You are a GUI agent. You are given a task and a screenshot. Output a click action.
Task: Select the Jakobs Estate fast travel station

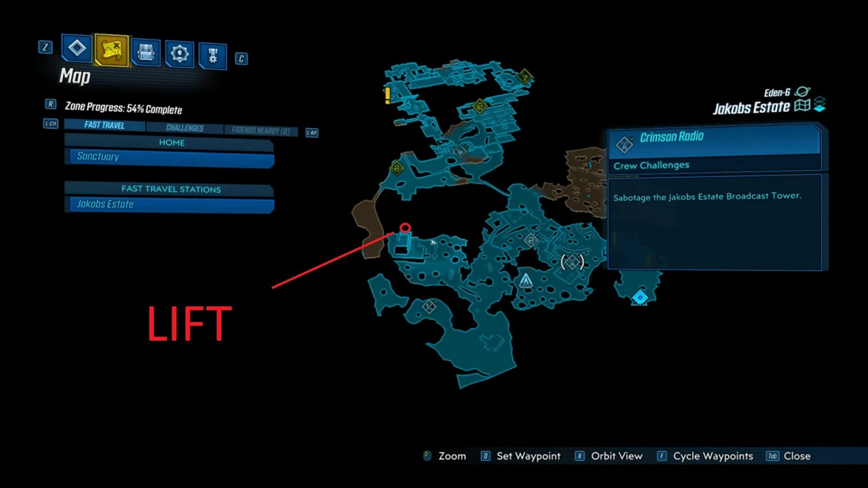pyautogui.click(x=171, y=204)
